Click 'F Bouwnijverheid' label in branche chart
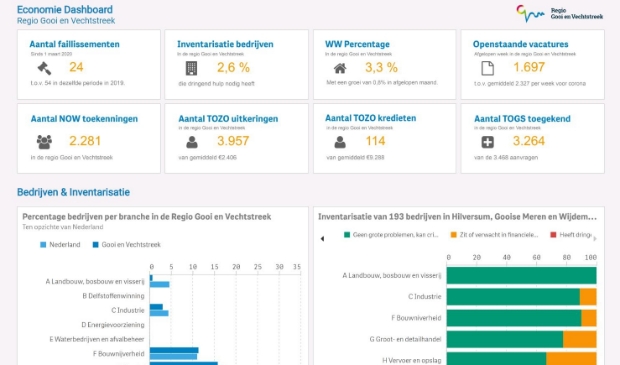Image resolution: width=620 pixels, height=365 pixels. 119,354
